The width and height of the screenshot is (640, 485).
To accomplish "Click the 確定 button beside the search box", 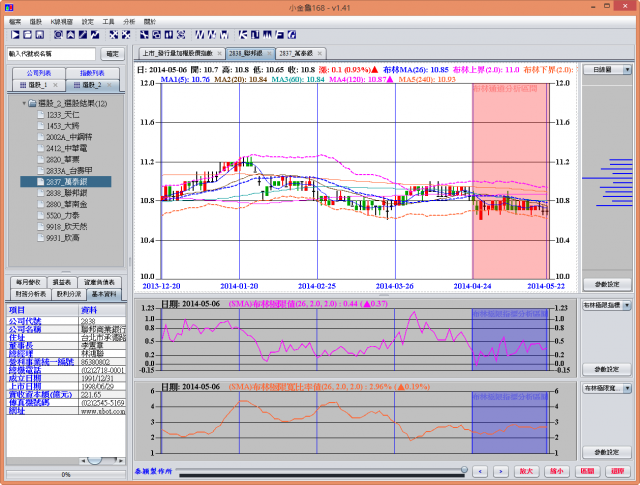I will [x=112, y=53].
